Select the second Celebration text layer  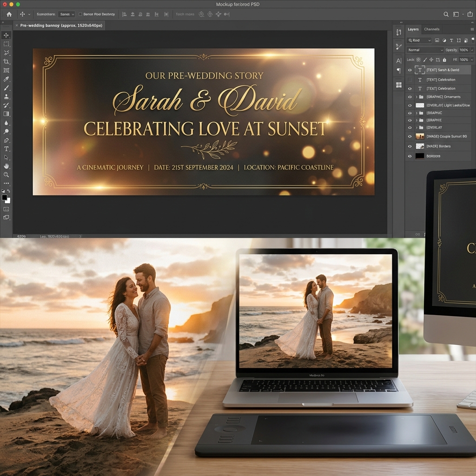[x=438, y=89]
